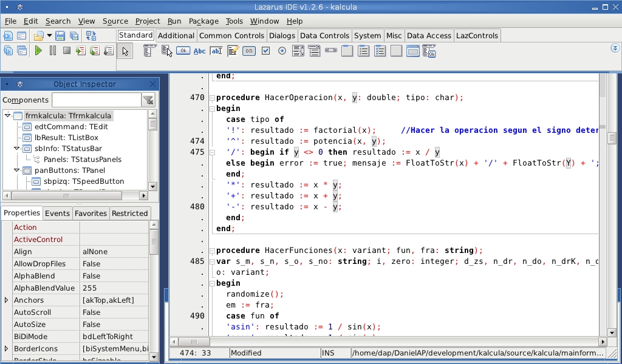Click the Step Over debug icon

point(94,51)
